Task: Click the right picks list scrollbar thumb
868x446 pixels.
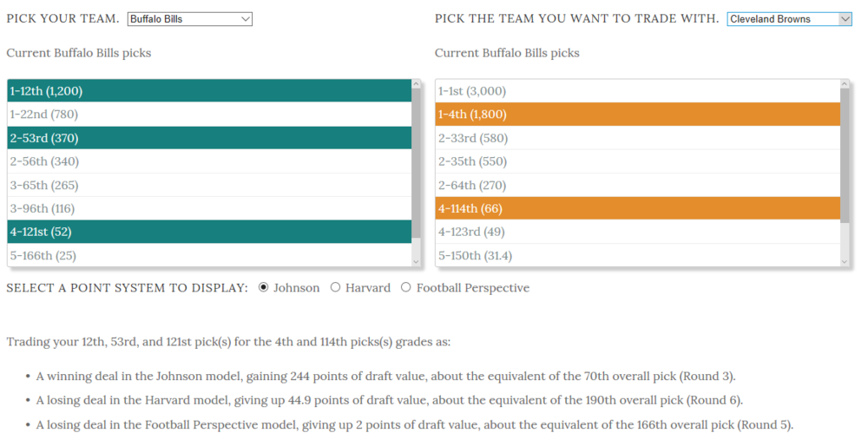Action: pyautogui.click(x=845, y=155)
